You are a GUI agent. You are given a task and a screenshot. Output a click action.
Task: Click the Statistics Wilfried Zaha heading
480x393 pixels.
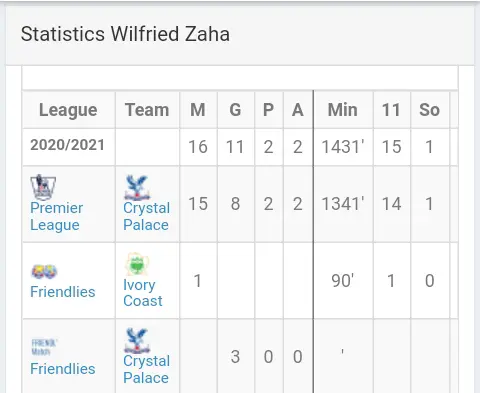125,34
